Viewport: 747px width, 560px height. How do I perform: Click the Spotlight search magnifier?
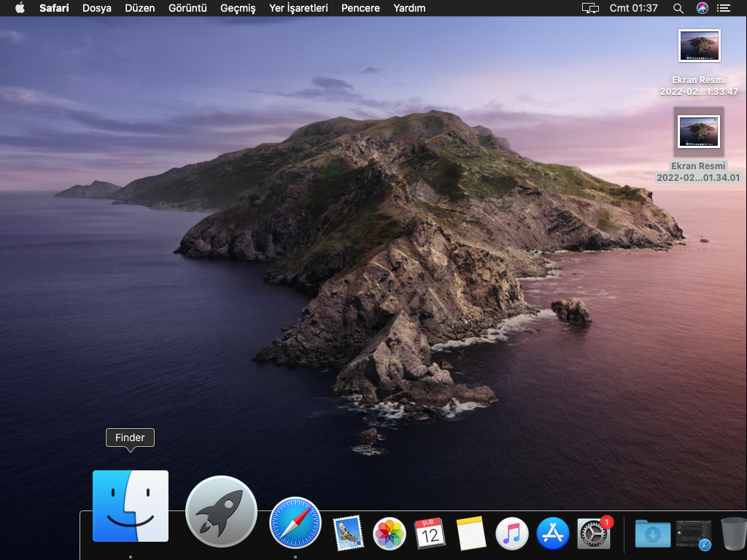coord(678,8)
